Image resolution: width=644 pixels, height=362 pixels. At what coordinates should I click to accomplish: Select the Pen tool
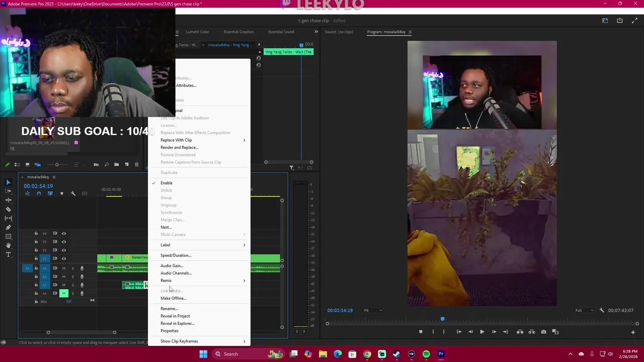coord(8,227)
